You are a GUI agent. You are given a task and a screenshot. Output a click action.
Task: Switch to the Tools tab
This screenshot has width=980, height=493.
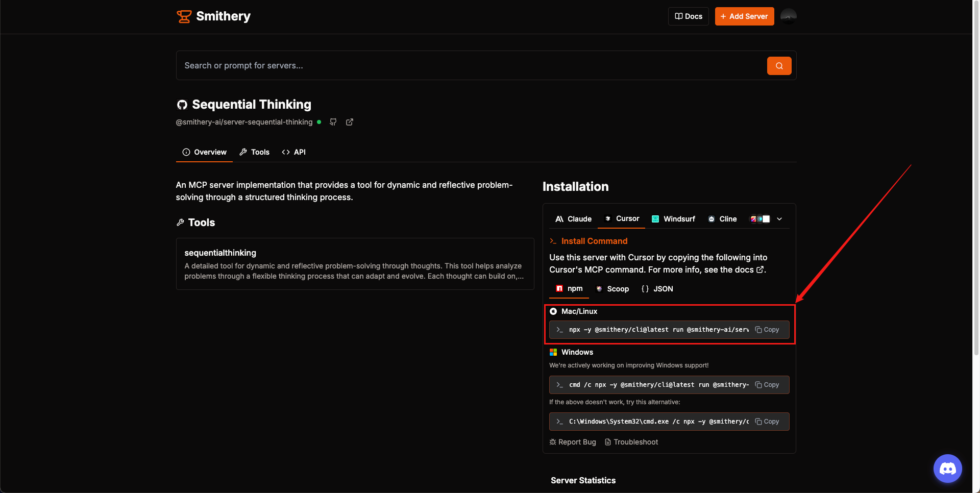click(x=254, y=152)
